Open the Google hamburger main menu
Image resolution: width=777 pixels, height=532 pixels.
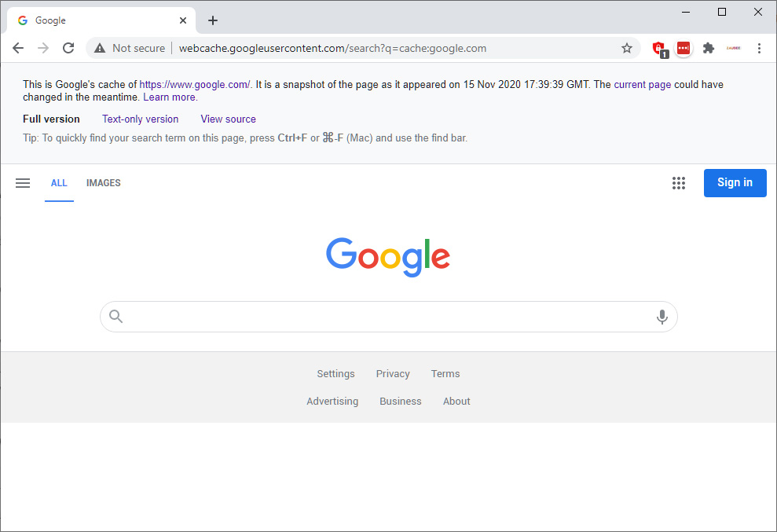[23, 183]
